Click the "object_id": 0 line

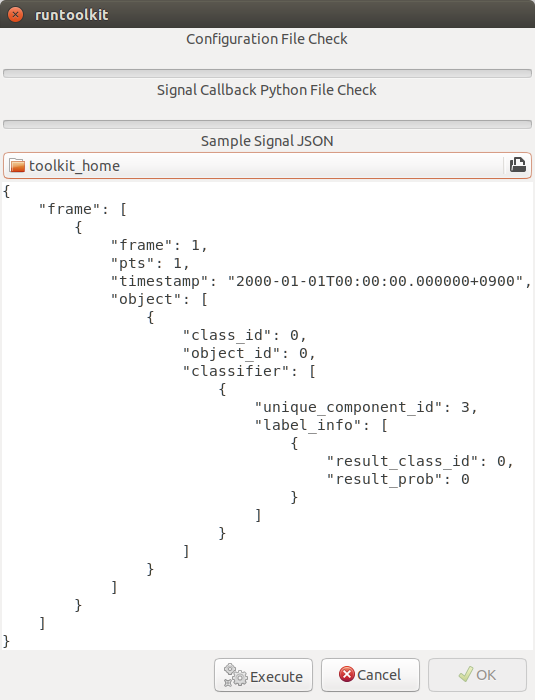tap(249, 353)
